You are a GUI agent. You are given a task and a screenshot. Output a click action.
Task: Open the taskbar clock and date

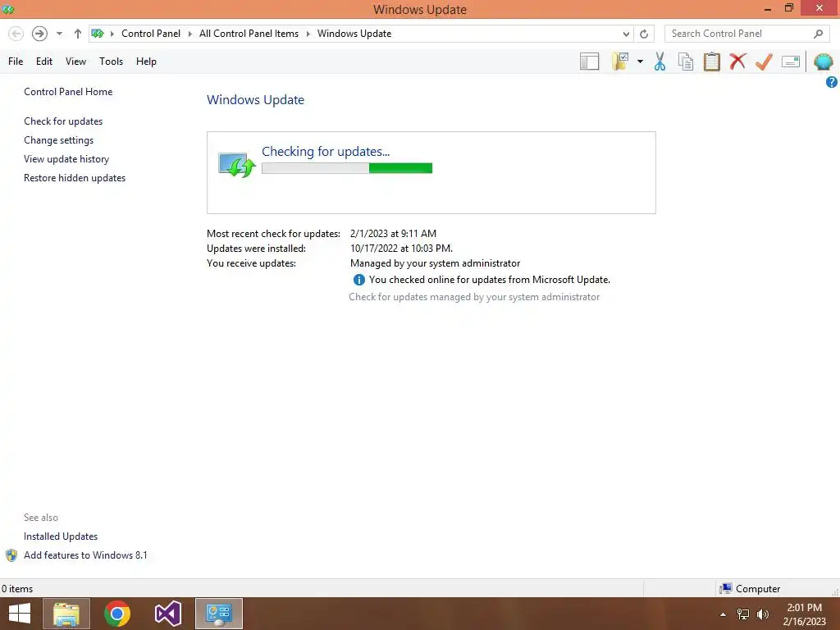tap(804, 614)
